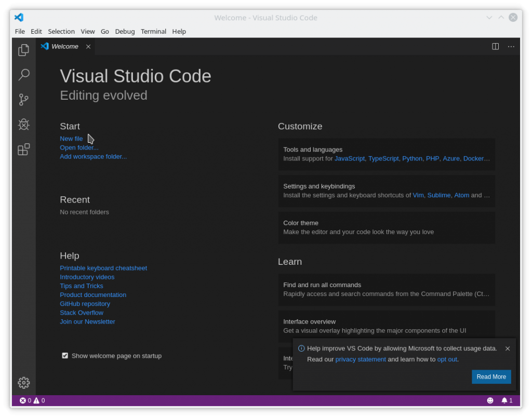Screen dimensions: 532x418
Task: Click the Vim keybindings link
Action: tap(418, 195)
